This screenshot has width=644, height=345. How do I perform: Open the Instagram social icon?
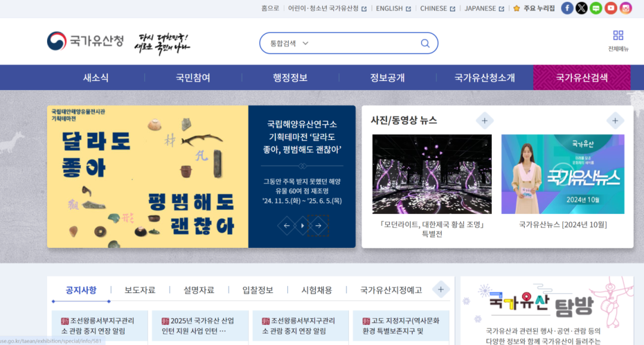[x=626, y=8]
